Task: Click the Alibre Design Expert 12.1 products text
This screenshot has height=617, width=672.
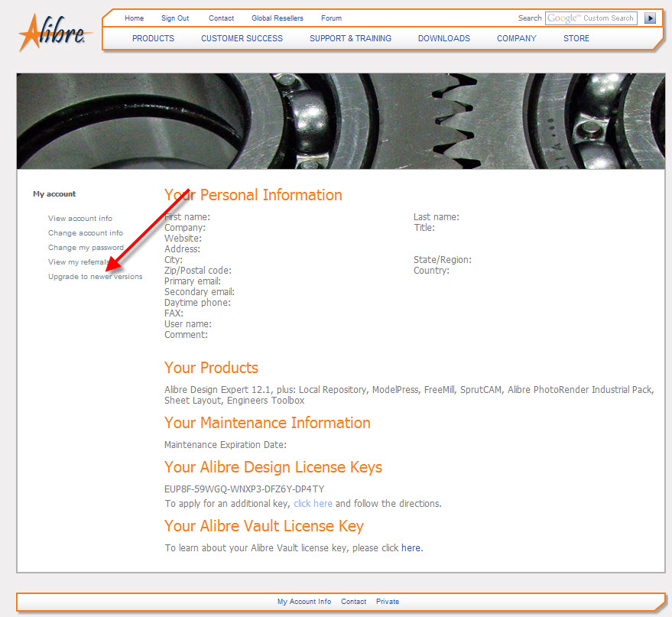Action: (x=409, y=395)
